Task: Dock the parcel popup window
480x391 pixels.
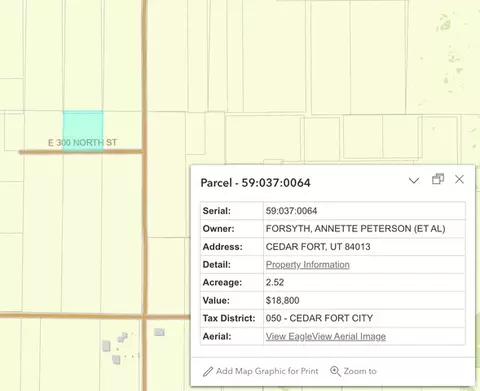Action: (438, 179)
